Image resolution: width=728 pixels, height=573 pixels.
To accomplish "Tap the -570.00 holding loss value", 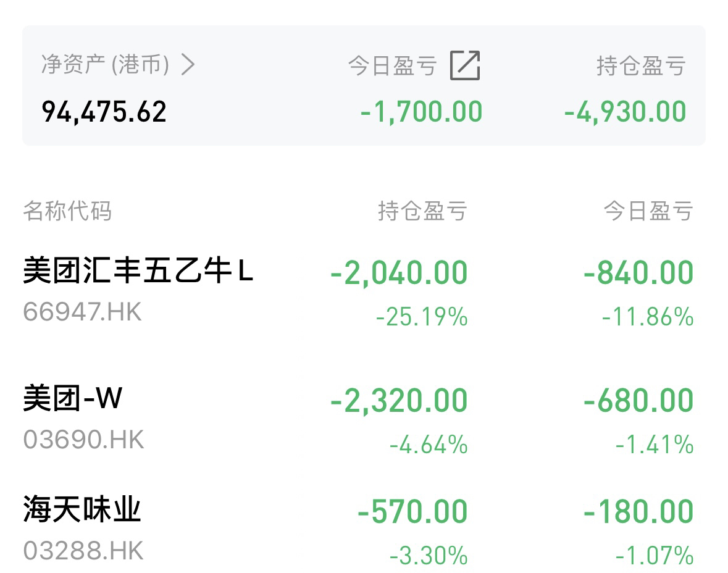I will [x=412, y=512].
